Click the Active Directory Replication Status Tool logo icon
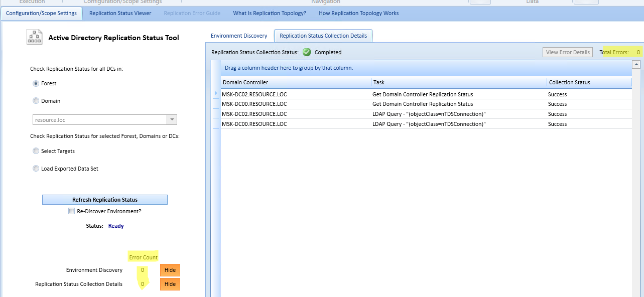 point(35,37)
